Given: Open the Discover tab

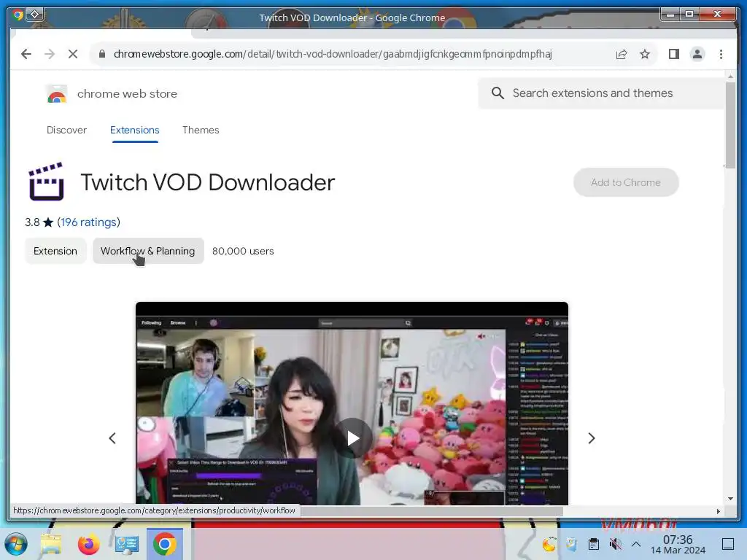Looking at the screenshot, I should pyautogui.click(x=66, y=130).
